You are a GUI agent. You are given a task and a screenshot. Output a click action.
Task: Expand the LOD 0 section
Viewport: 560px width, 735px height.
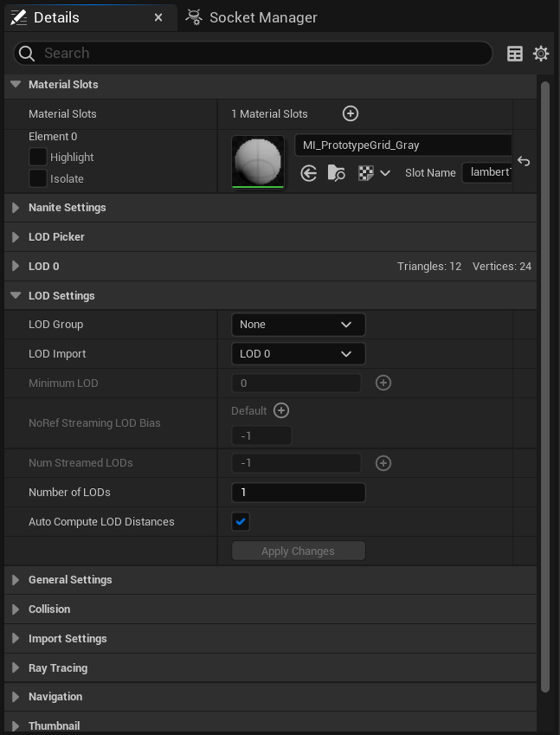pos(15,266)
